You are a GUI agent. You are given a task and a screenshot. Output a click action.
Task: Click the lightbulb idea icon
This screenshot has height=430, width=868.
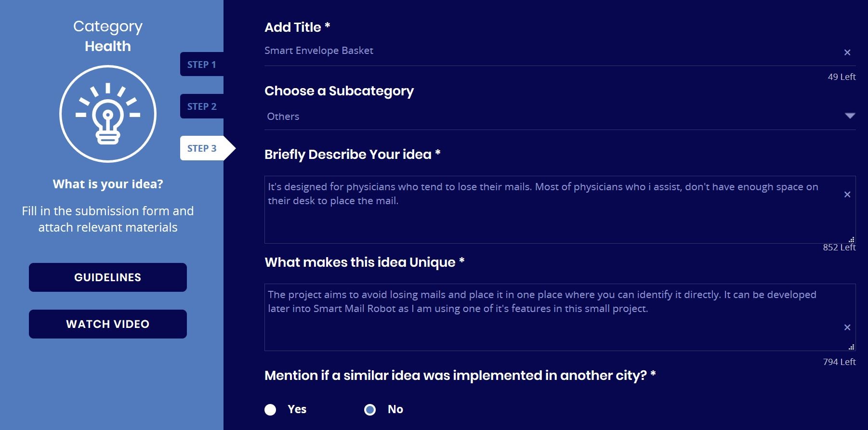click(108, 114)
